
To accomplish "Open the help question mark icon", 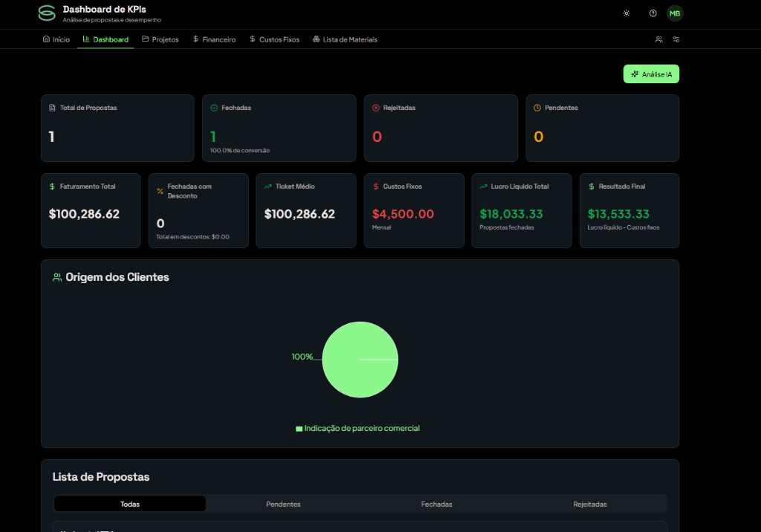I will coord(652,13).
